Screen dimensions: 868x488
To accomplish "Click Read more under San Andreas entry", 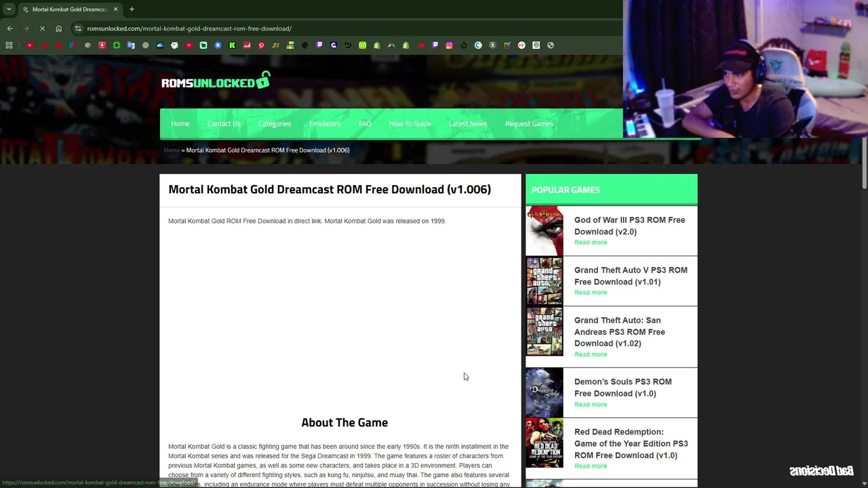I will pyautogui.click(x=591, y=354).
